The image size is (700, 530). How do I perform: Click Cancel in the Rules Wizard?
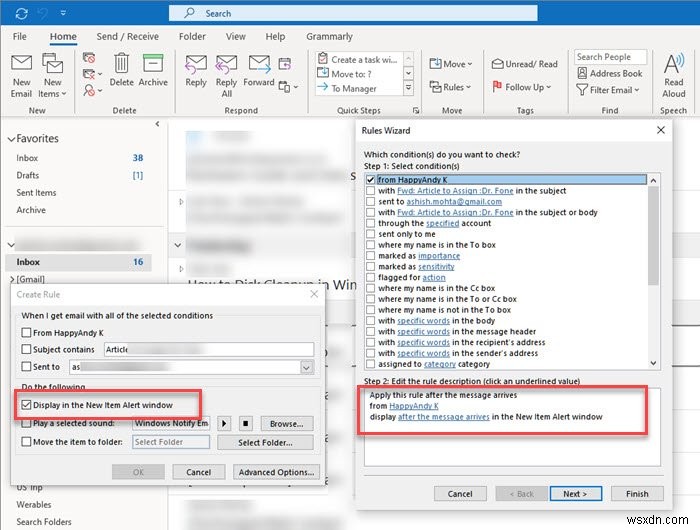(460, 494)
